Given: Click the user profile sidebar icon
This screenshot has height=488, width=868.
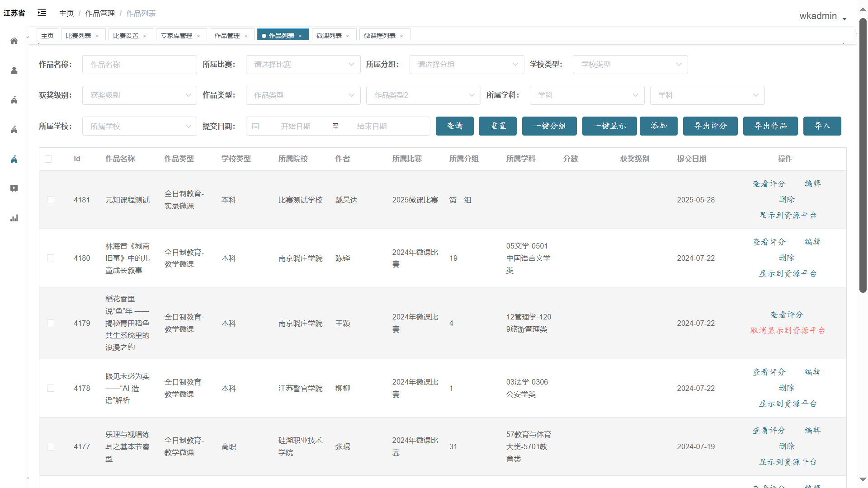Looking at the screenshot, I should click(x=14, y=70).
